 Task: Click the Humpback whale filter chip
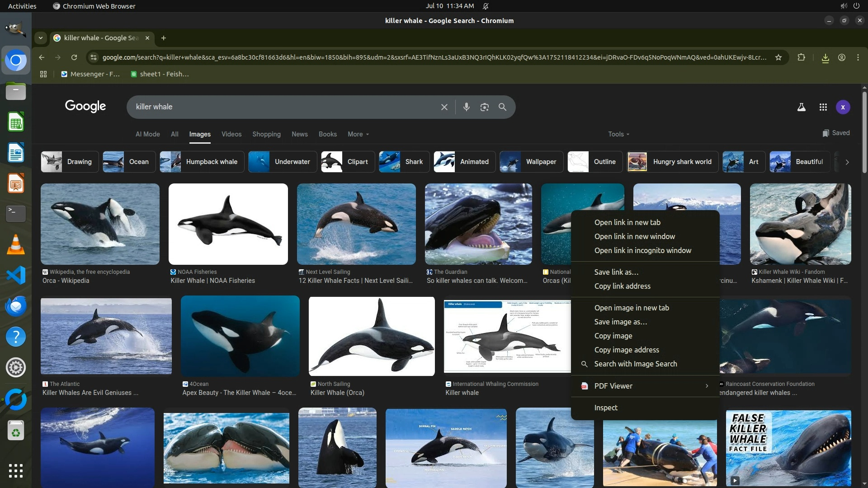tap(202, 162)
